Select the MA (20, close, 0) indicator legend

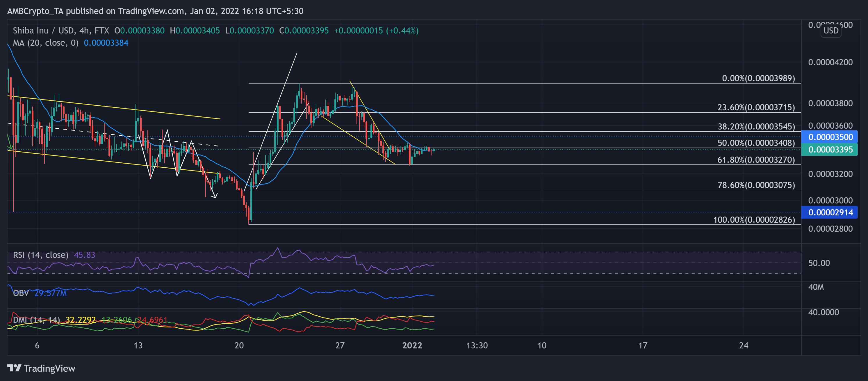tap(45, 43)
